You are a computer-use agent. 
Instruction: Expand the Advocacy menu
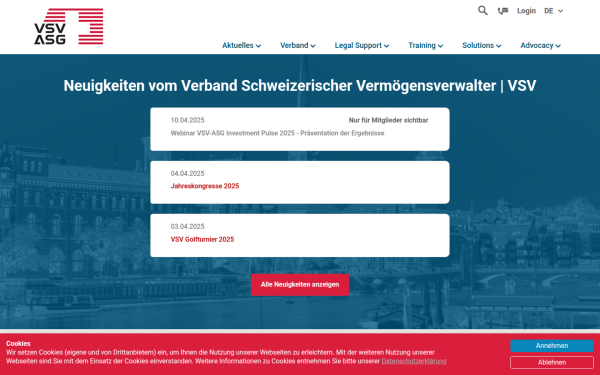coord(540,45)
